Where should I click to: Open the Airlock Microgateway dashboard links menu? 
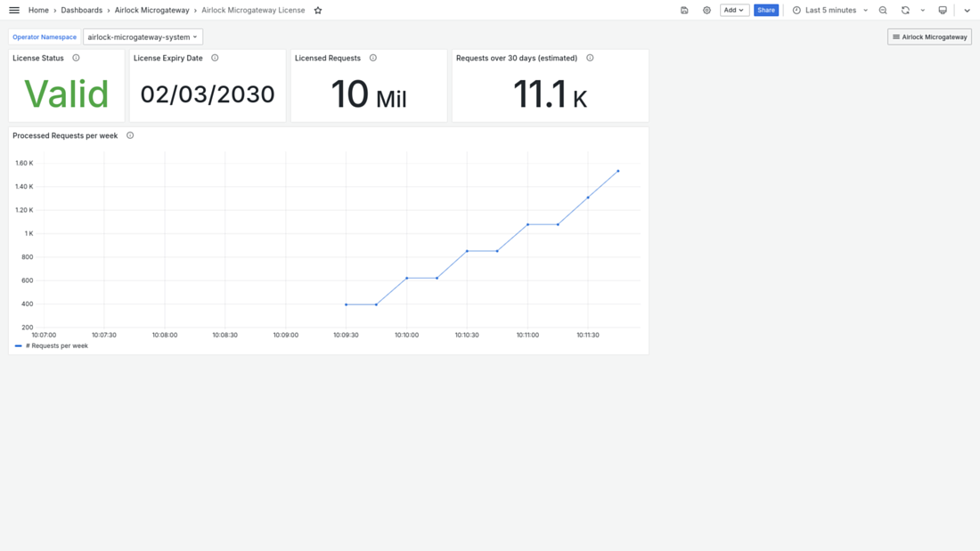[x=929, y=36]
